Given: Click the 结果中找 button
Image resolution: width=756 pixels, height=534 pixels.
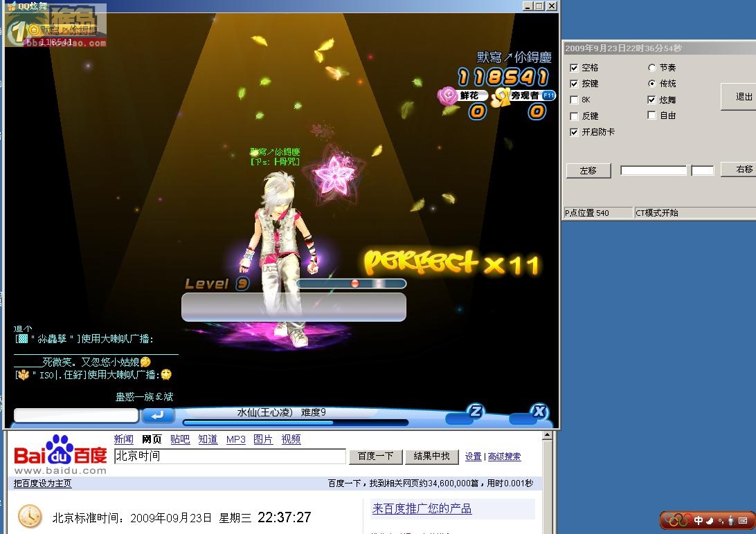Looking at the screenshot, I should (431, 456).
